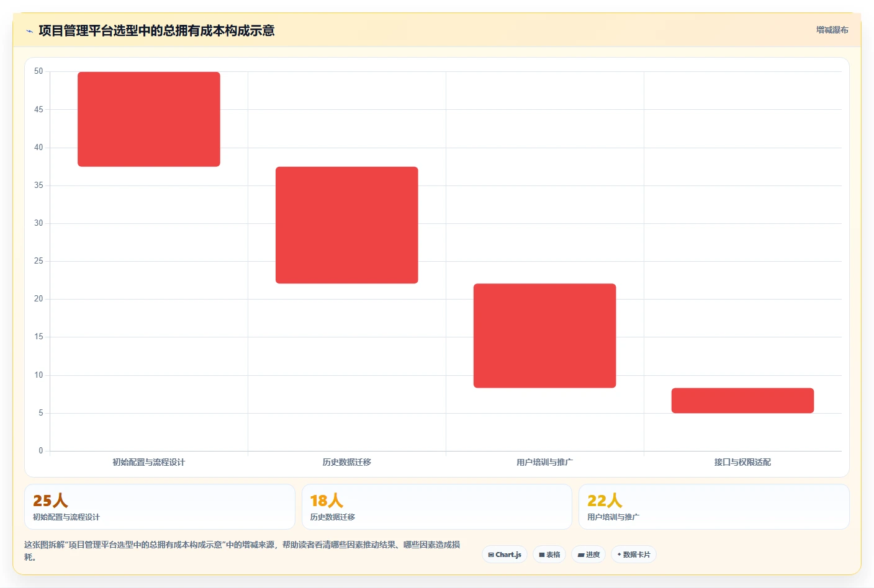Open the 25人 data card

[160, 507]
